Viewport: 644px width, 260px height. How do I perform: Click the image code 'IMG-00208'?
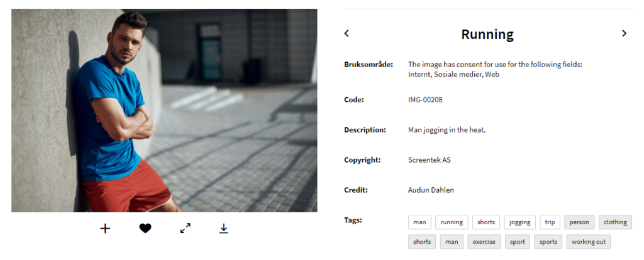pyautogui.click(x=425, y=100)
